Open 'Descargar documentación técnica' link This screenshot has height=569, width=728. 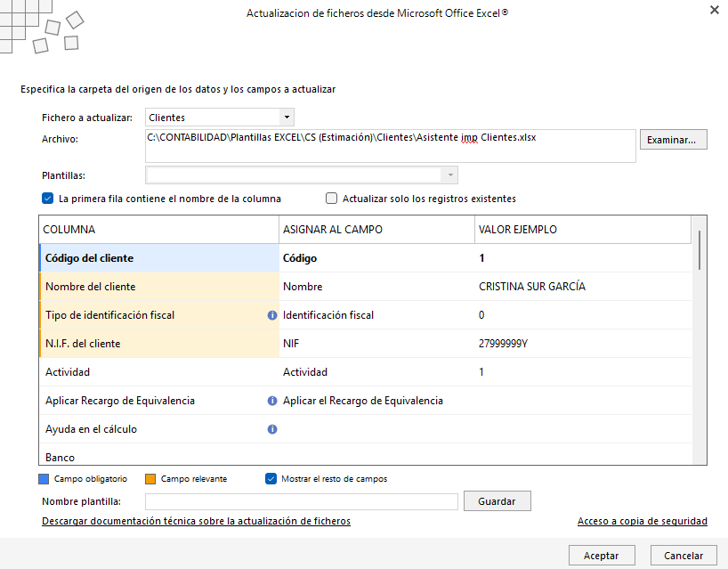pyautogui.click(x=196, y=521)
